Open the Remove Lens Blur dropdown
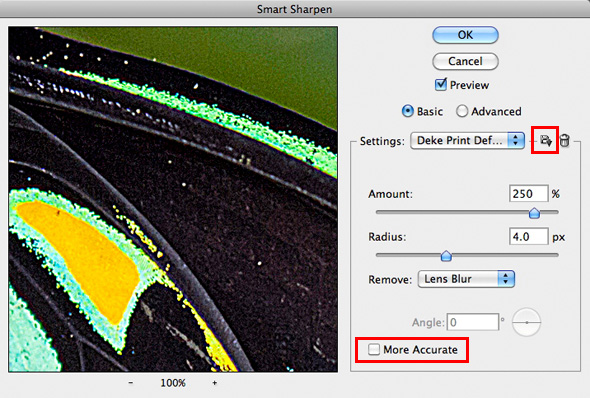The width and height of the screenshot is (590, 398). coord(466,279)
